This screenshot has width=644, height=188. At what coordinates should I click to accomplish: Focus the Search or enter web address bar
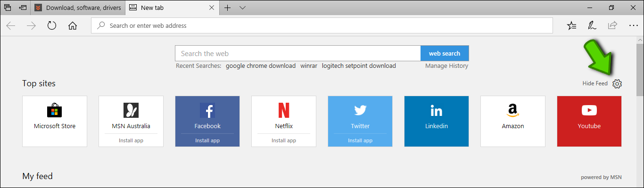click(322, 25)
